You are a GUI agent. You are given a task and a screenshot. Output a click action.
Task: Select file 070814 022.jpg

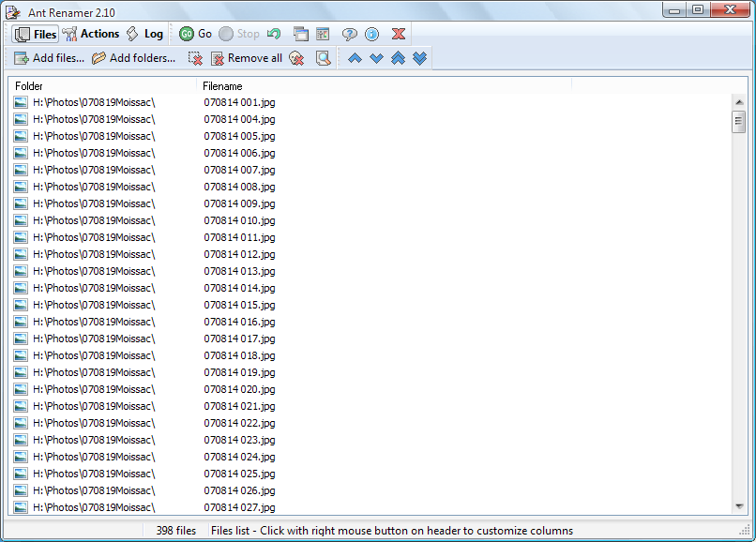coord(239,423)
